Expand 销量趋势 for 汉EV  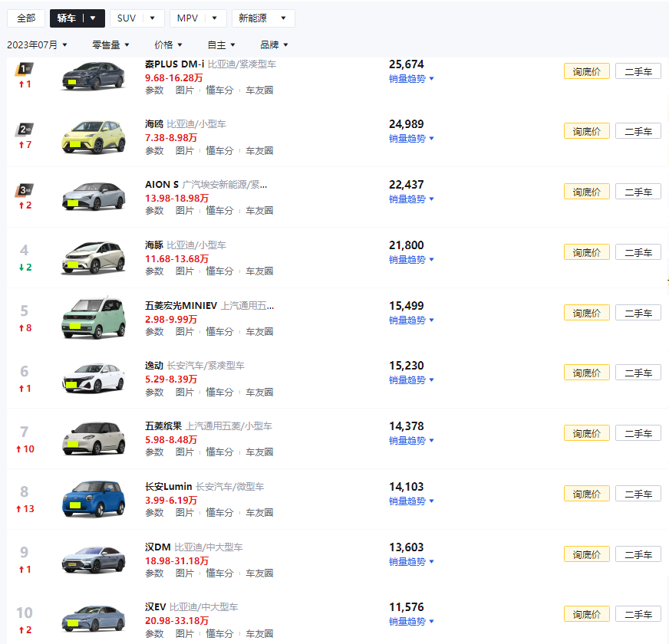(411, 622)
